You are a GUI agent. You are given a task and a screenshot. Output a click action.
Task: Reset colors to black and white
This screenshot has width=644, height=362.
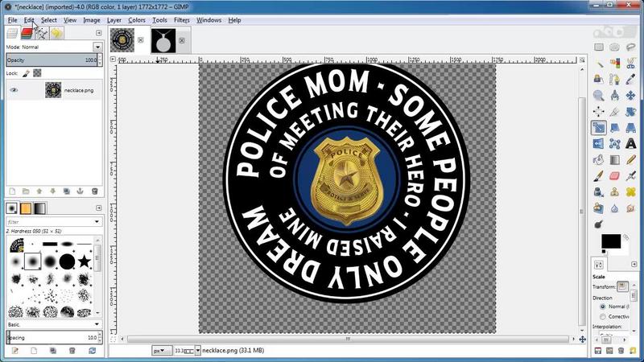(x=604, y=251)
